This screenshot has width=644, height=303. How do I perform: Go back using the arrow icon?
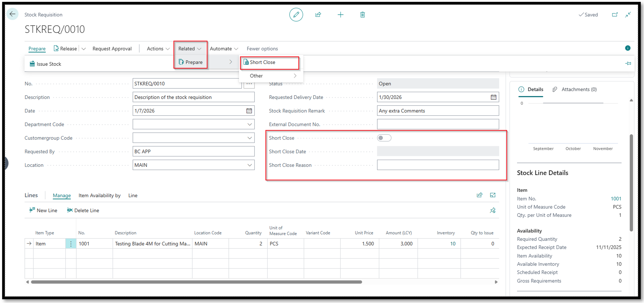13,14
